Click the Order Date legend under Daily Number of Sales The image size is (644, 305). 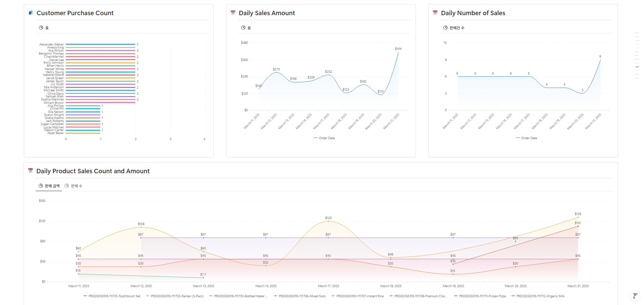(x=526, y=138)
